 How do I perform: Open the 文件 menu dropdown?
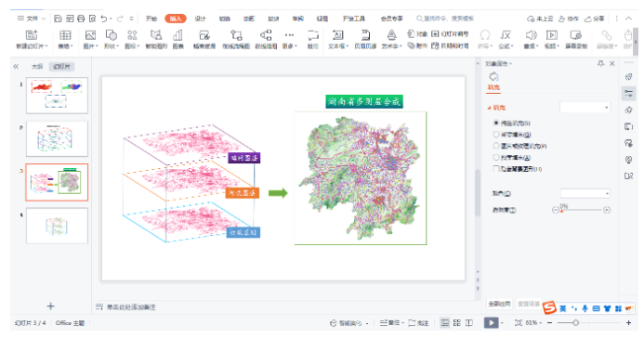tap(32, 19)
